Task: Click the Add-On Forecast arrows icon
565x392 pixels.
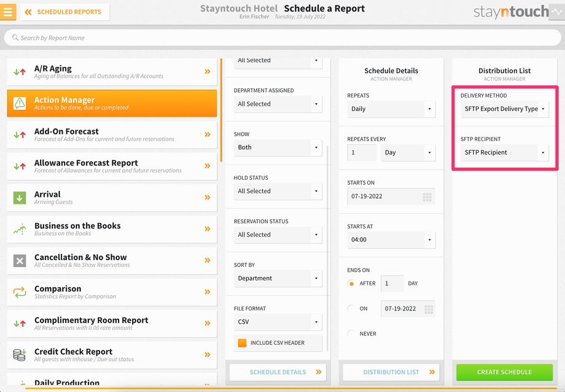Action: pyautogui.click(x=20, y=134)
